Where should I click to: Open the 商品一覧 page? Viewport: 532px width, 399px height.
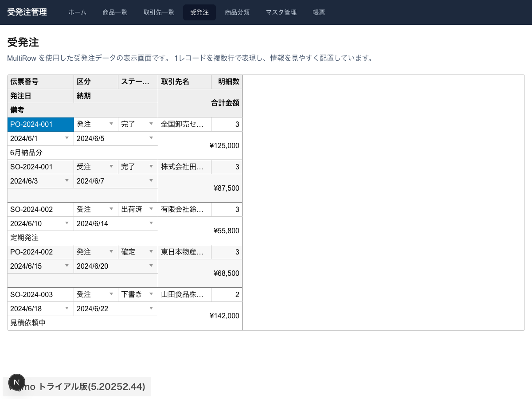tap(115, 12)
